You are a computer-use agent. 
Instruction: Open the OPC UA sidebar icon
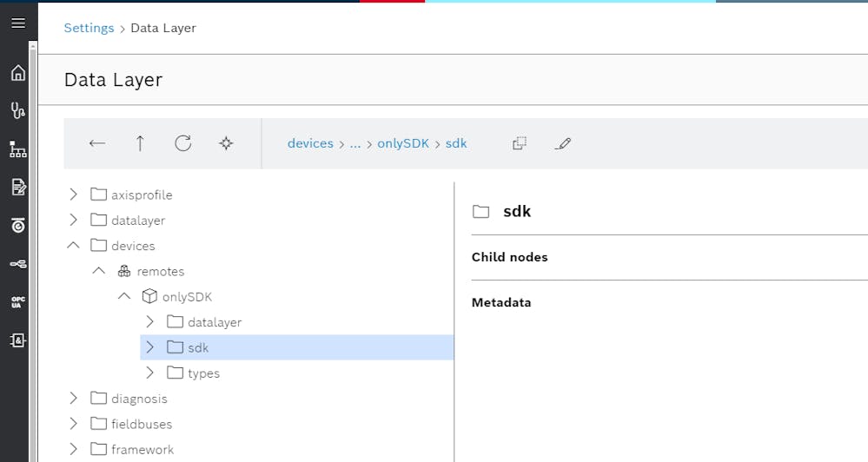18,302
